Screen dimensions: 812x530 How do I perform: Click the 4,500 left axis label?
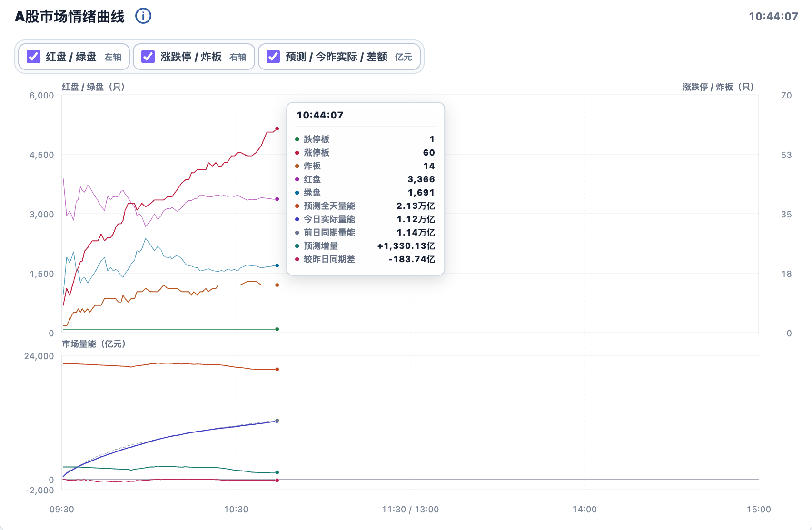pyautogui.click(x=42, y=155)
